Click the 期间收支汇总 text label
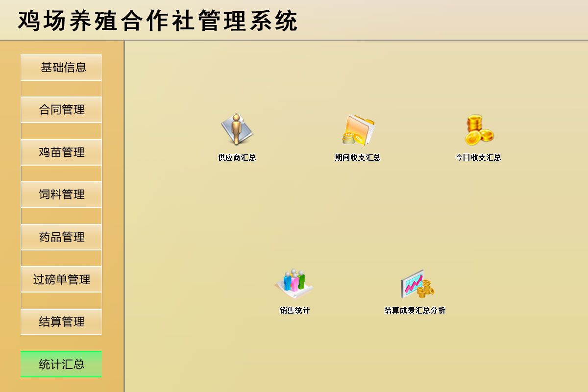This screenshot has height=392, width=588. point(358,158)
